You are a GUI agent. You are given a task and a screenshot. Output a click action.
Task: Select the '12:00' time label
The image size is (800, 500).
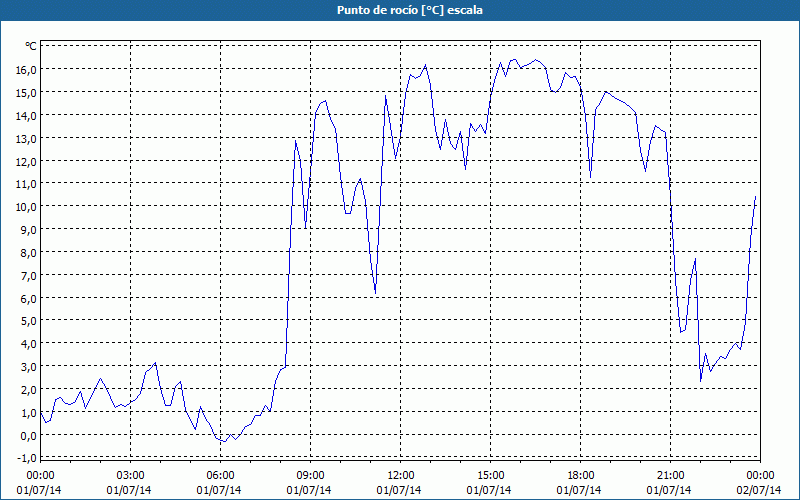pos(401,476)
